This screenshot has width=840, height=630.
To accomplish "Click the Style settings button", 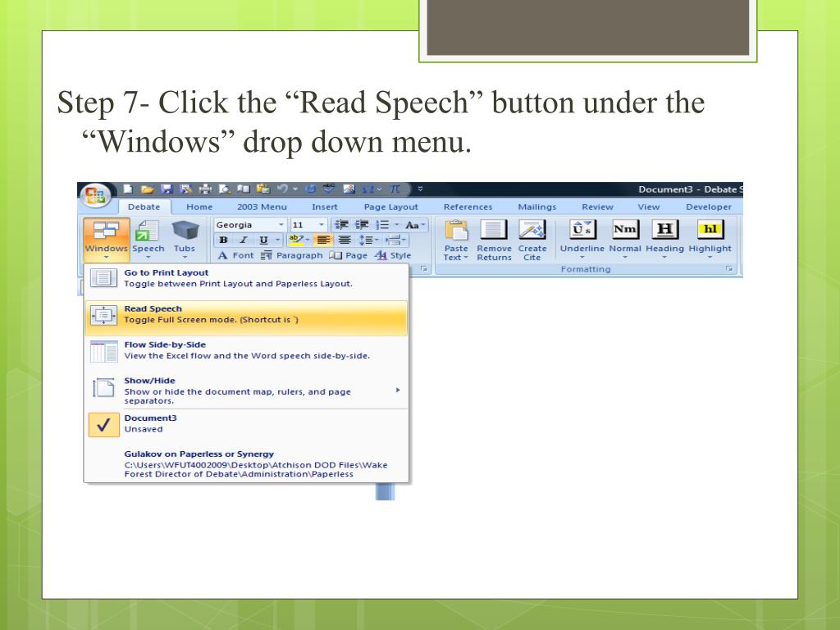I will (393, 256).
